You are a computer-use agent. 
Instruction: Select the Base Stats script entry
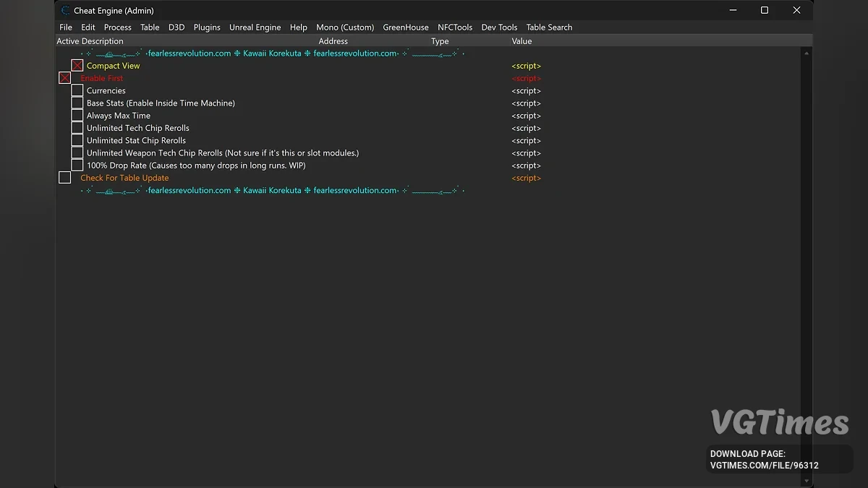click(161, 103)
